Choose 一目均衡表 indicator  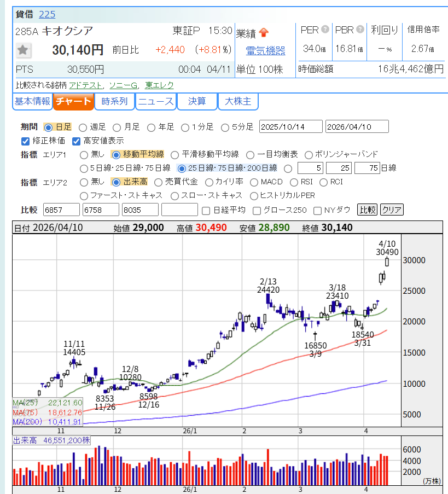point(250,155)
